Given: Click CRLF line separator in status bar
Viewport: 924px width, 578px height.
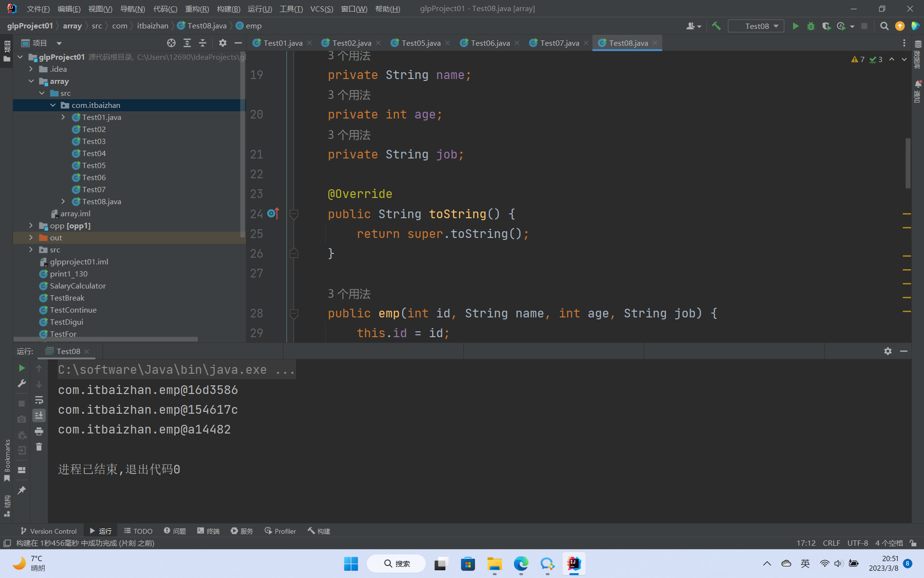Looking at the screenshot, I should 831,543.
